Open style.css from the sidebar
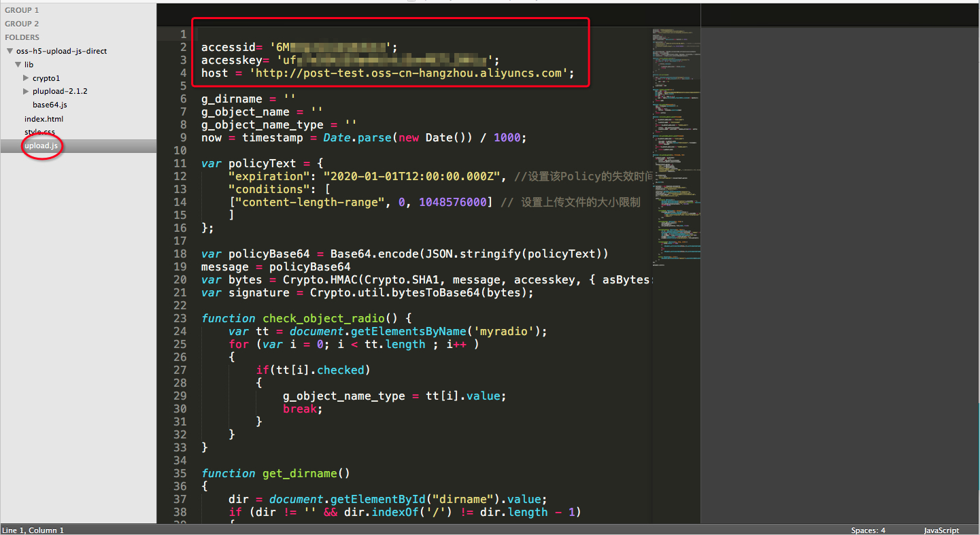Screen dimensions: 980x535 (x=39, y=132)
